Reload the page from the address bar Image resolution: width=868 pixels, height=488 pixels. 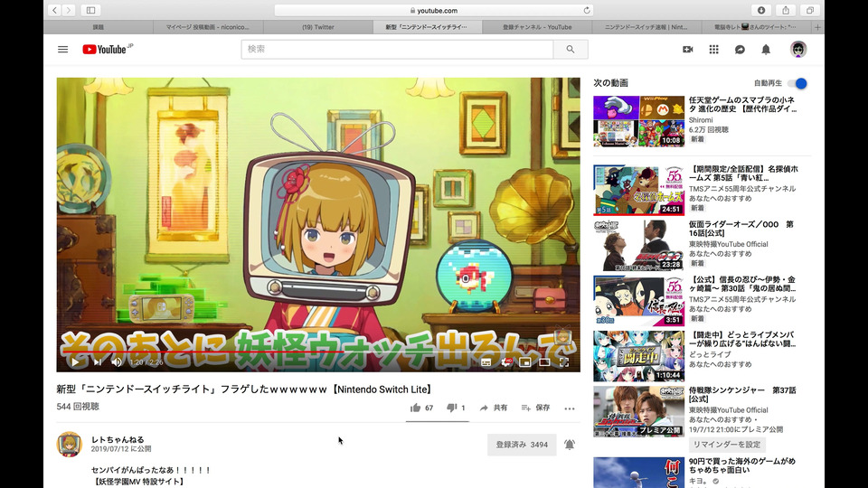(x=586, y=10)
